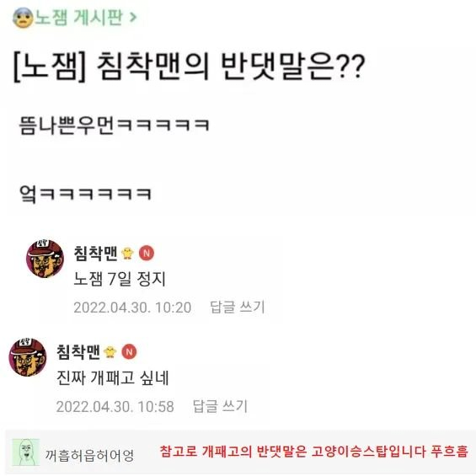
Task: Click the comment text 노잼 7일 정지
Action: [x=120, y=279]
